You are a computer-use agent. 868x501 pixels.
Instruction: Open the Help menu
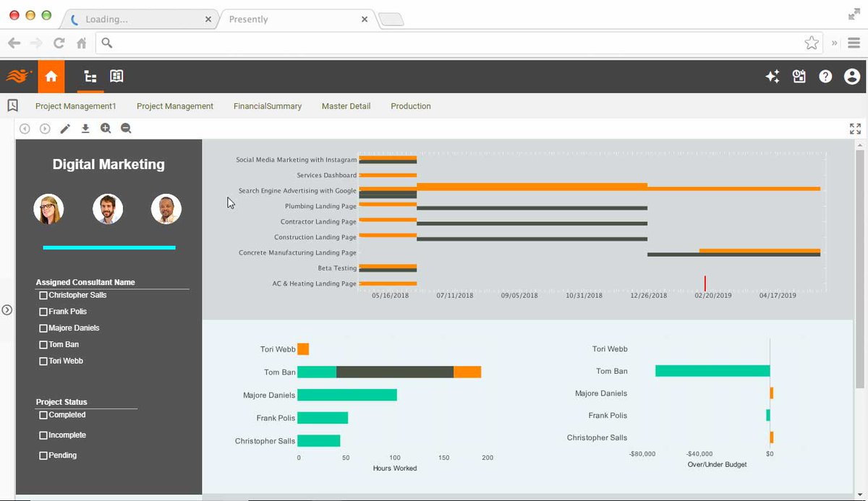click(x=825, y=75)
